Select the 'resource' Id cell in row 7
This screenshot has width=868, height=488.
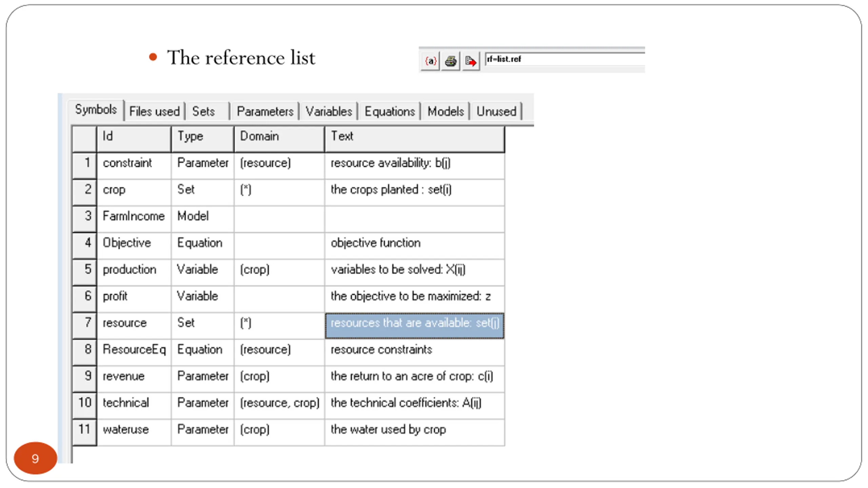[134, 326]
